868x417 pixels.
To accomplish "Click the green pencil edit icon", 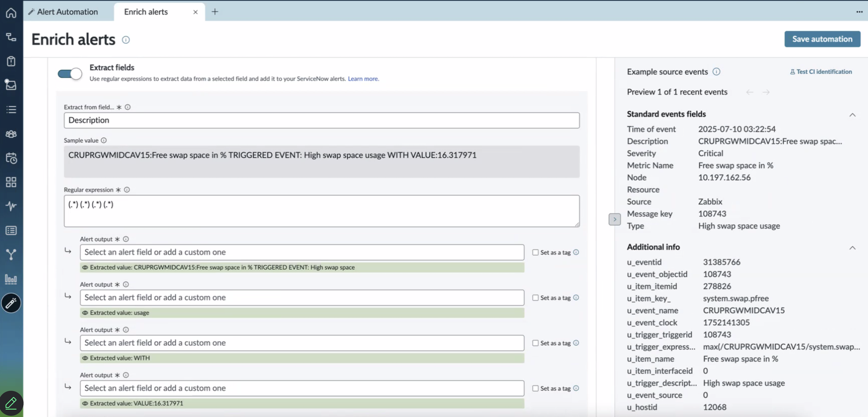I will click(11, 403).
